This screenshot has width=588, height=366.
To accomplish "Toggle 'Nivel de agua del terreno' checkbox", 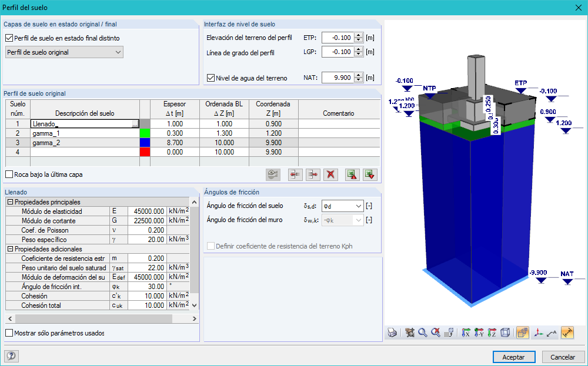I will click(211, 78).
